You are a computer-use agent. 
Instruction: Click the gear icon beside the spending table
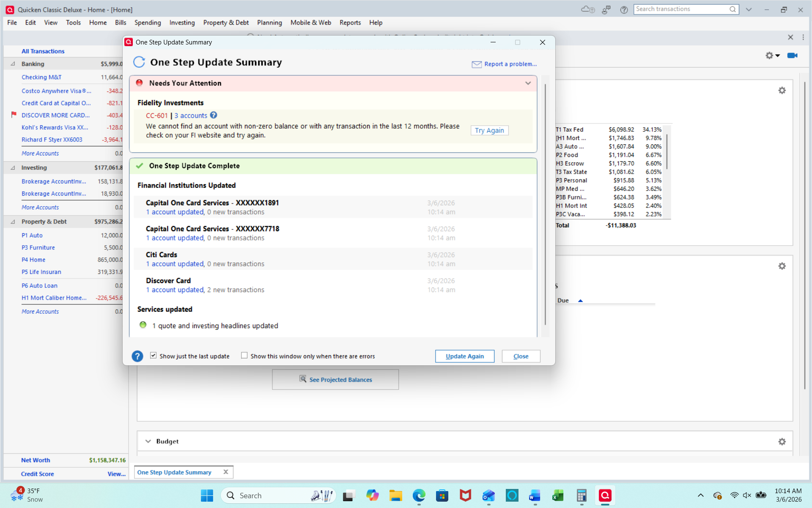(x=782, y=91)
